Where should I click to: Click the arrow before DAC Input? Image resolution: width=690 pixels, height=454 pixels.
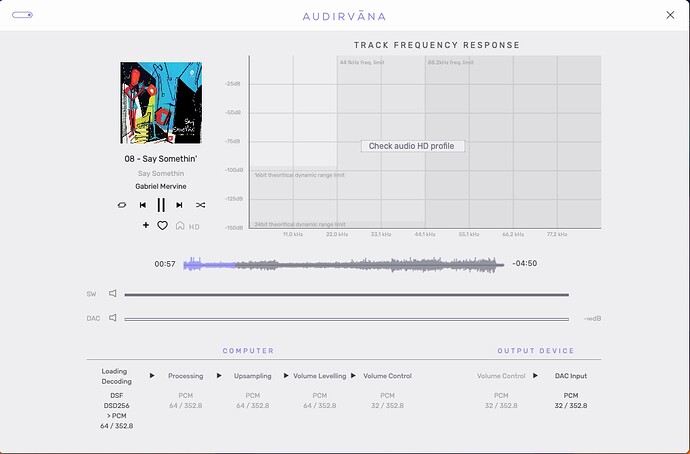535,376
